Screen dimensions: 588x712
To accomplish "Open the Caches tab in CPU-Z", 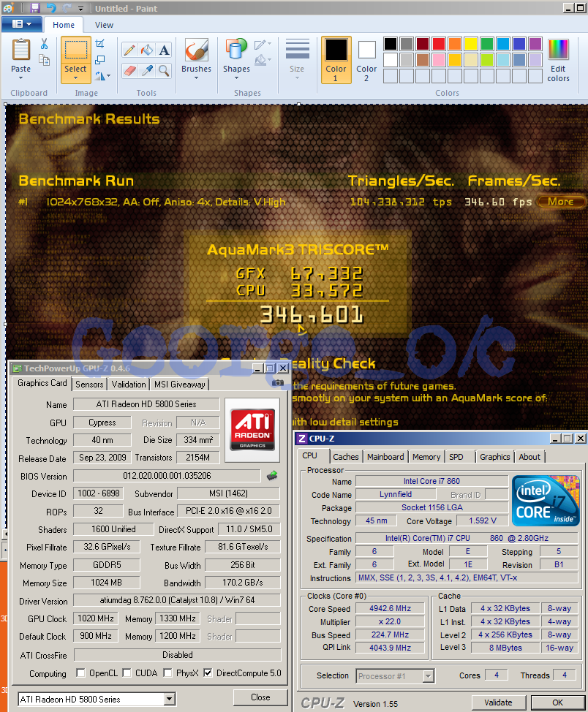I will 346,457.
